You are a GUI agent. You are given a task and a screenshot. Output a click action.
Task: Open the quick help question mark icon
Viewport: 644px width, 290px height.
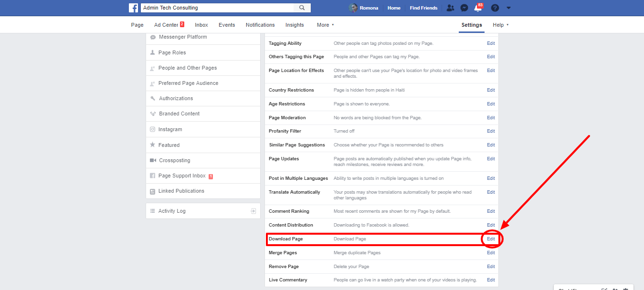(x=495, y=8)
